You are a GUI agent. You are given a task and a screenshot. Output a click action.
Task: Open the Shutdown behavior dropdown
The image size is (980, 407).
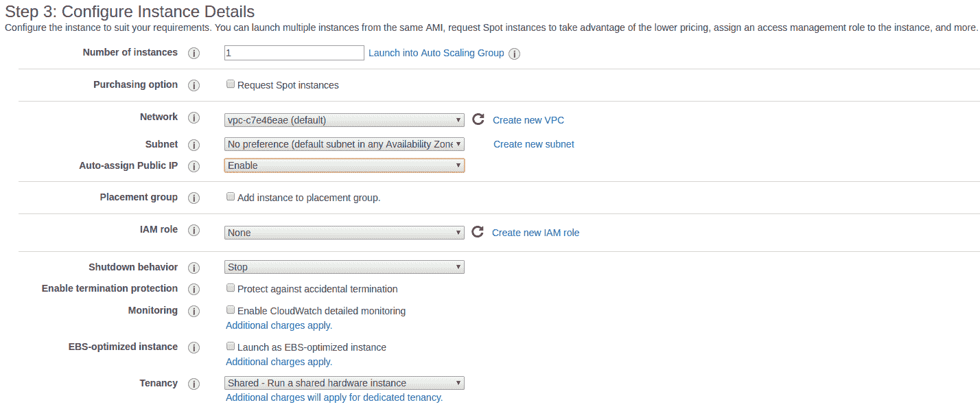(345, 267)
